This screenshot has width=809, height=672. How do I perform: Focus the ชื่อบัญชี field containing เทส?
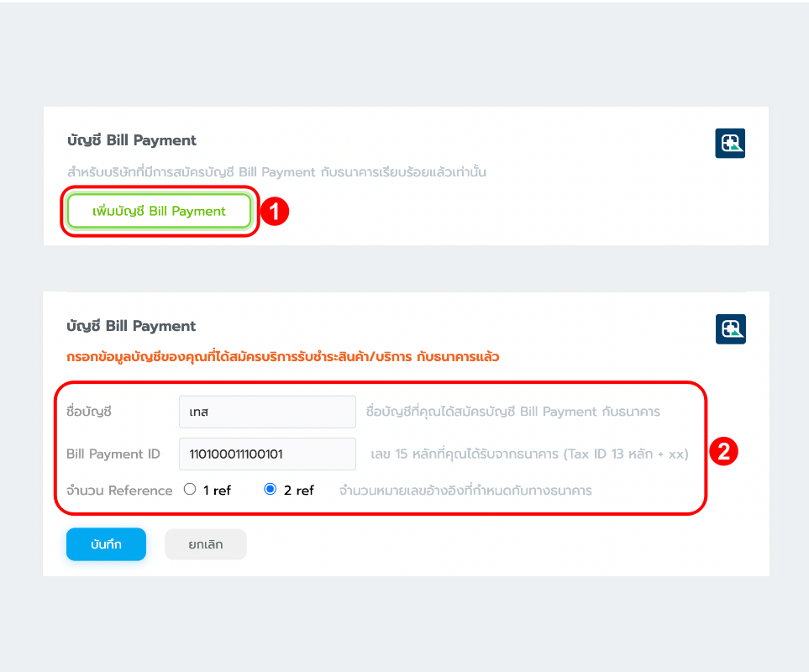(267, 412)
